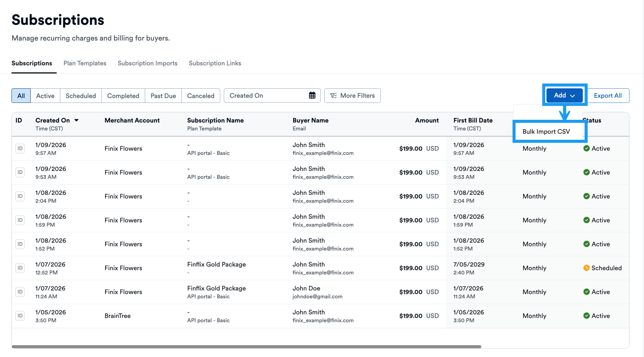Image resolution: width=644 pixels, height=357 pixels.
Task: Click the filter icon in More Filters
Action: [334, 95]
